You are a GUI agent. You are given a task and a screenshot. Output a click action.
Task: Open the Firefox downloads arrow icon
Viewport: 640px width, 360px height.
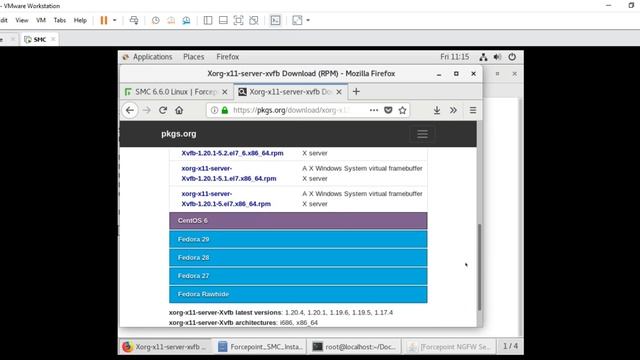tap(437, 110)
